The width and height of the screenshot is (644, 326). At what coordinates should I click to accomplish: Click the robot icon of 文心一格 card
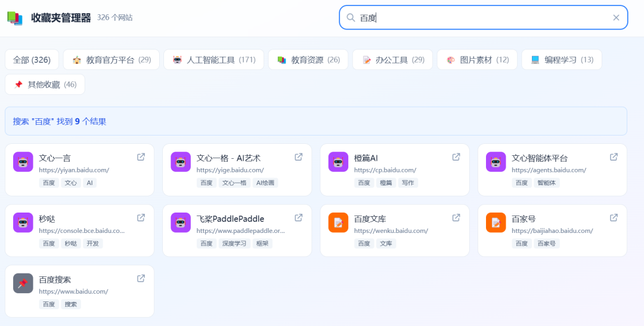tap(181, 162)
